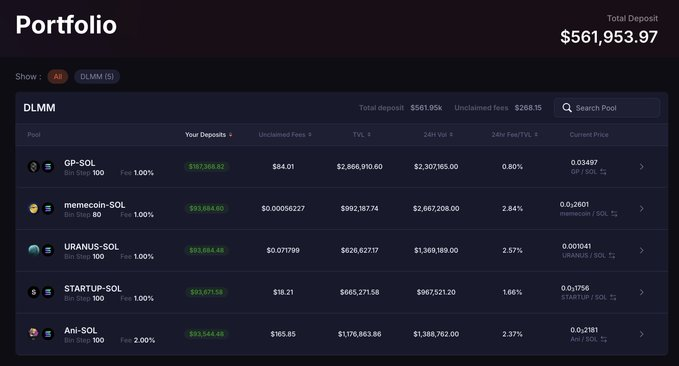Click unclaimed fees value $0.071799

(283, 250)
